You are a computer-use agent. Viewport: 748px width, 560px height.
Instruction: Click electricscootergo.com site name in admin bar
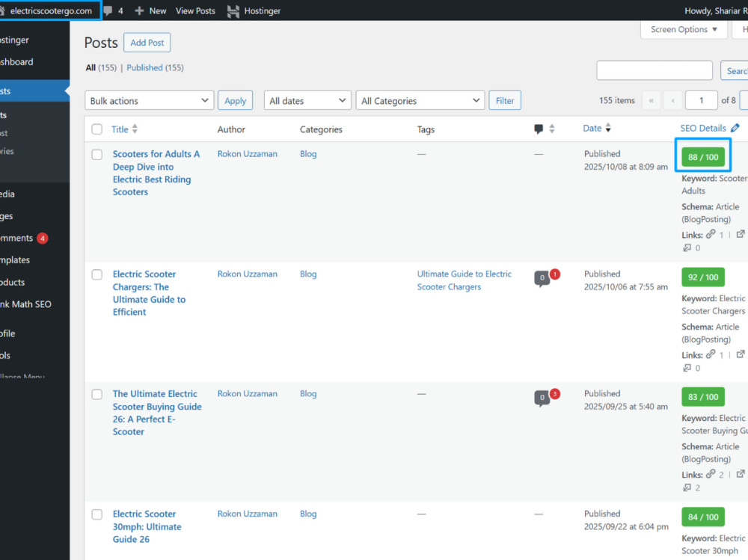[x=51, y=10]
